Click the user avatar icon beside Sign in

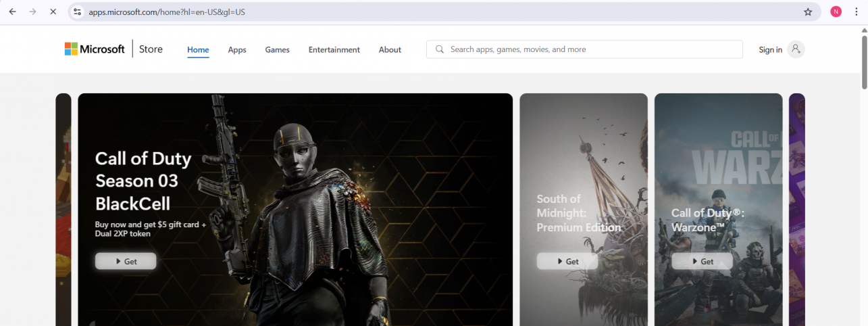pos(796,49)
